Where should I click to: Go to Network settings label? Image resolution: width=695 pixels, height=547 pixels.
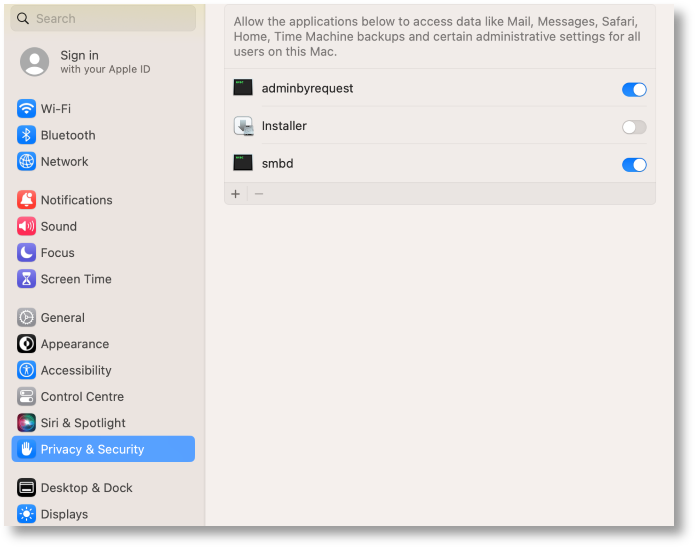coord(65,161)
